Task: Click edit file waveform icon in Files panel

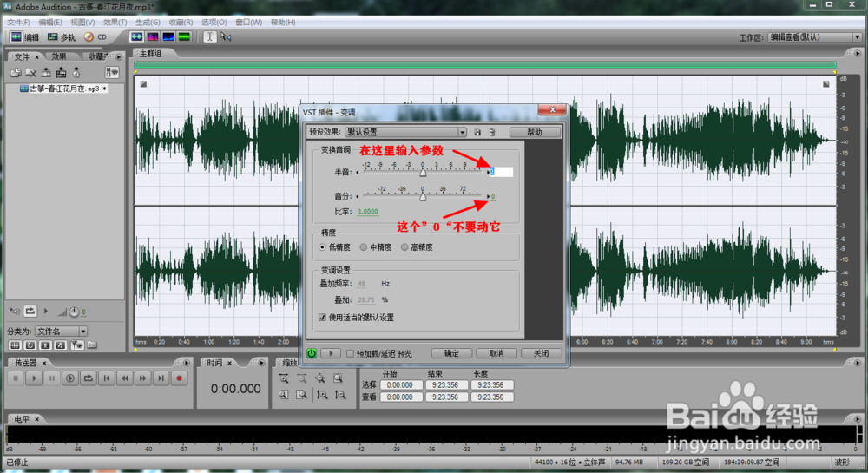Action: tap(46, 73)
